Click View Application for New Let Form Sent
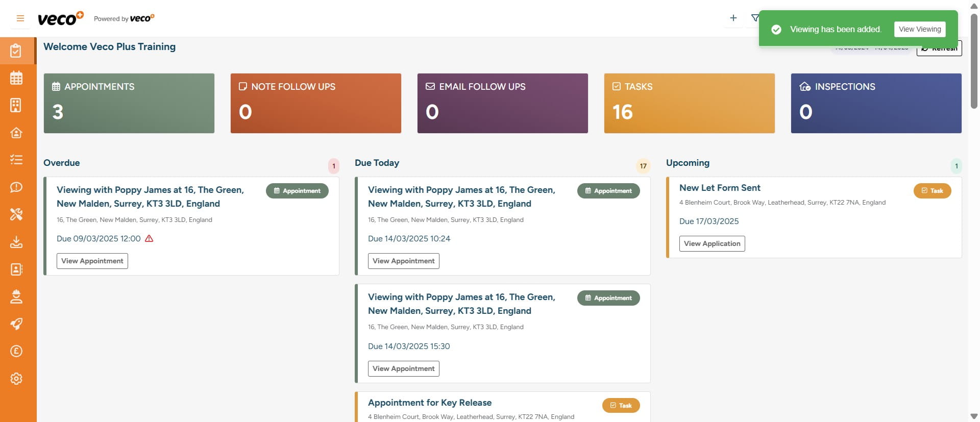980x422 pixels. click(x=712, y=244)
